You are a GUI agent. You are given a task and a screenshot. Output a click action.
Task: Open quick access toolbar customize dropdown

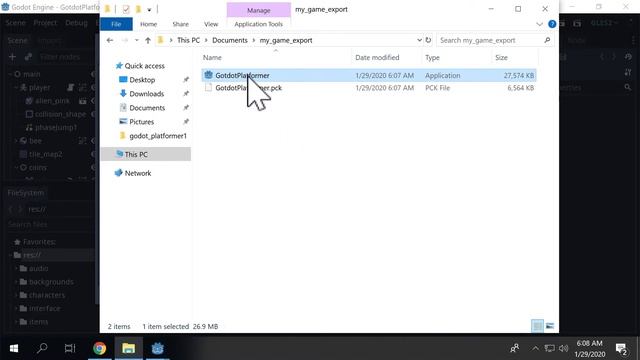149,9
